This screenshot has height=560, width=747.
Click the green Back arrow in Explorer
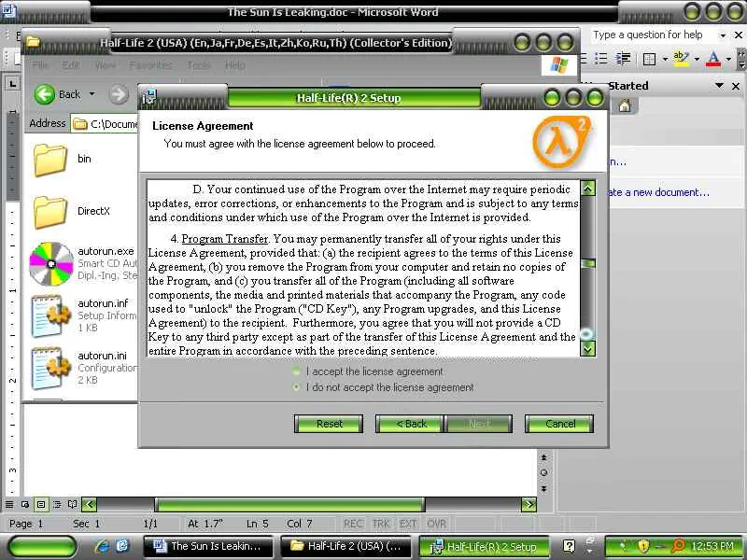pos(45,94)
